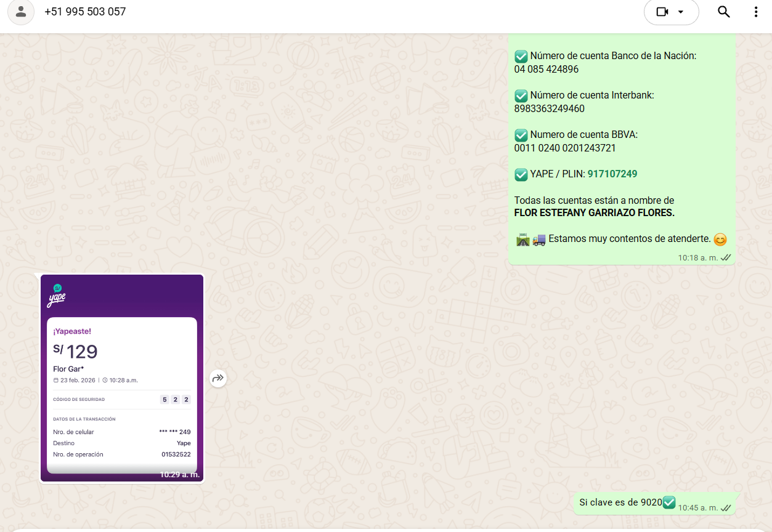The width and height of the screenshot is (772, 532).
Task: Expand the video call dropdown arrow
Action: click(681, 12)
